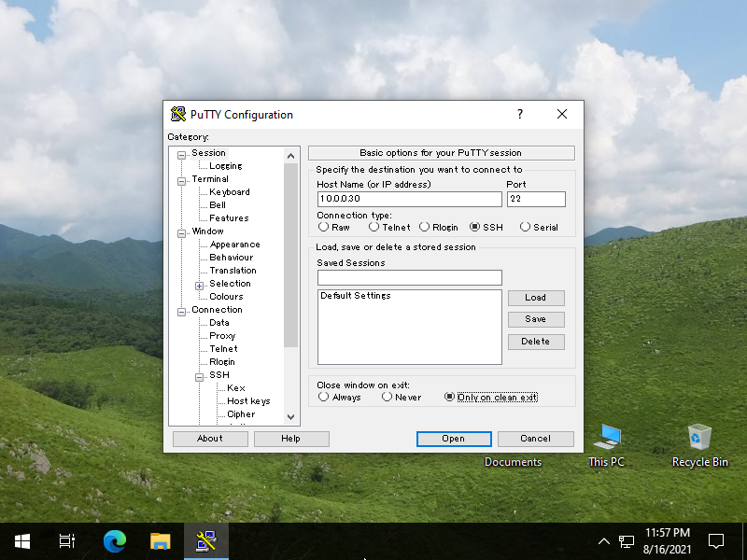
Task: Expand the Selection tree node
Action: pos(199,286)
